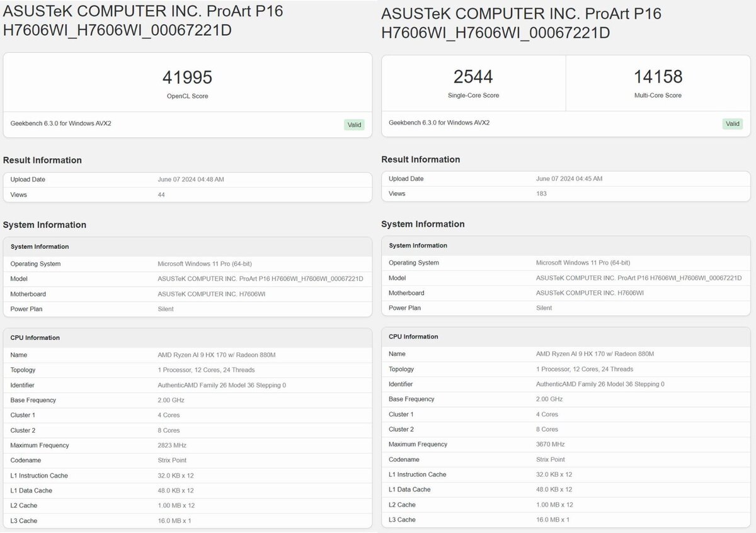The height and width of the screenshot is (533, 756).
Task: Click left panel Codename value Strix Point
Action: click(172, 461)
